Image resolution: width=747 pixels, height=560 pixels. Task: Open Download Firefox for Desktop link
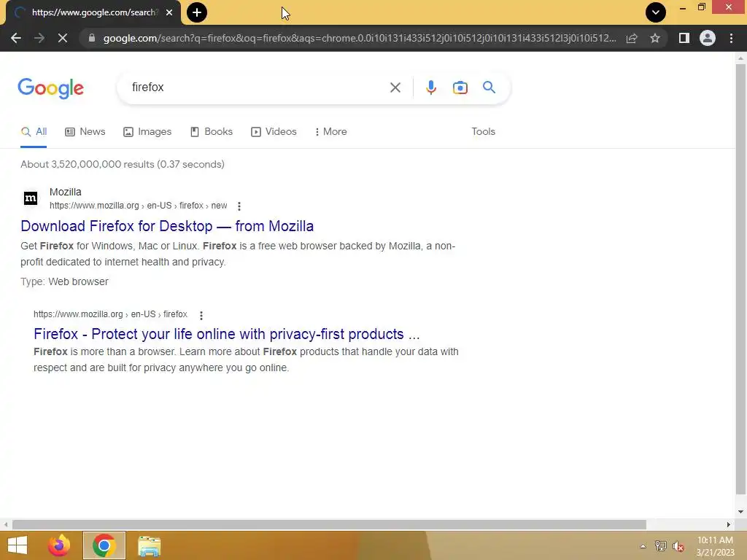tap(167, 226)
